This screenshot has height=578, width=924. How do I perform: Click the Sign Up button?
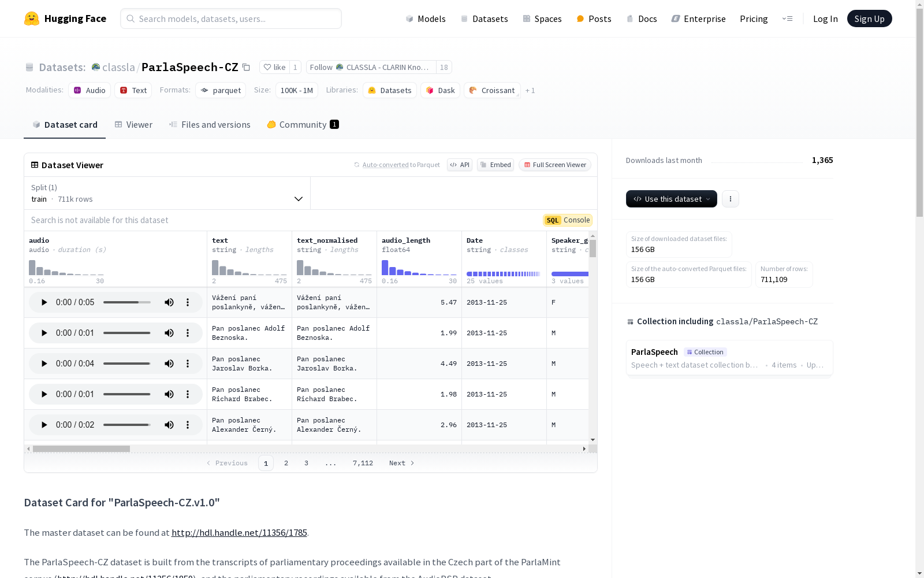tap(870, 18)
